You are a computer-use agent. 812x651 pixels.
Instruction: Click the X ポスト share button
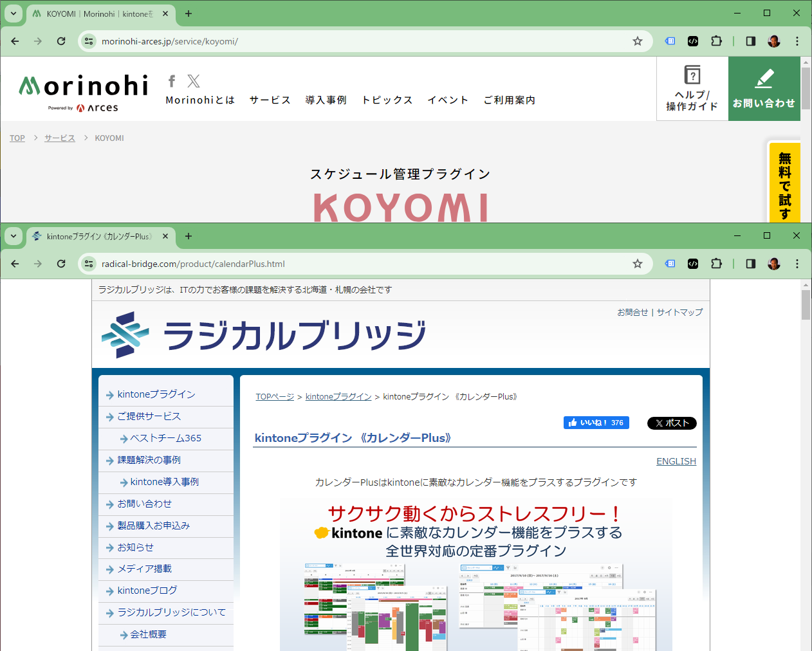click(x=672, y=423)
